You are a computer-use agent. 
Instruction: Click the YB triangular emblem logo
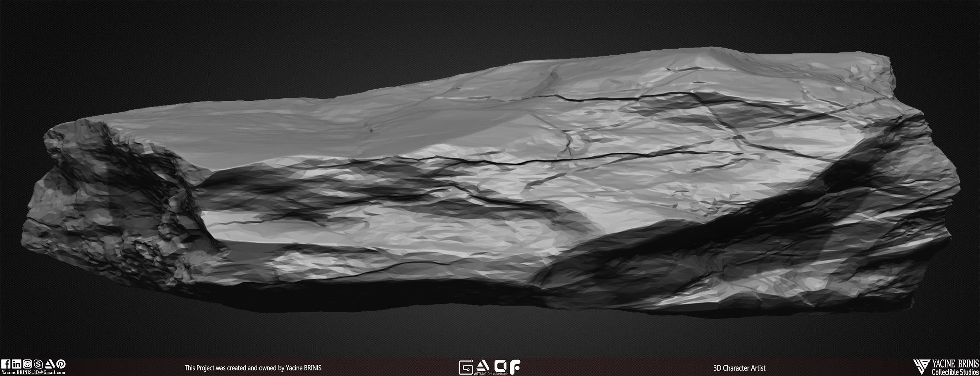pos(922,367)
